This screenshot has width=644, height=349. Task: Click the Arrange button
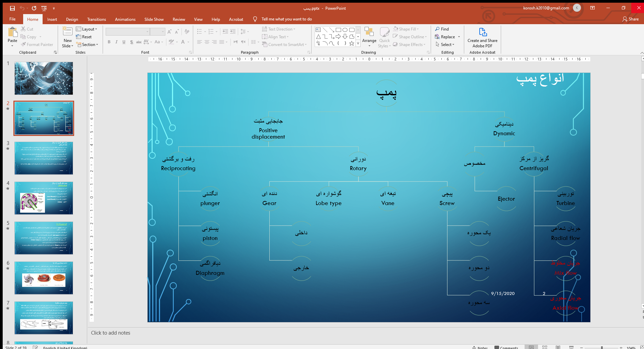click(x=369, y=37)
